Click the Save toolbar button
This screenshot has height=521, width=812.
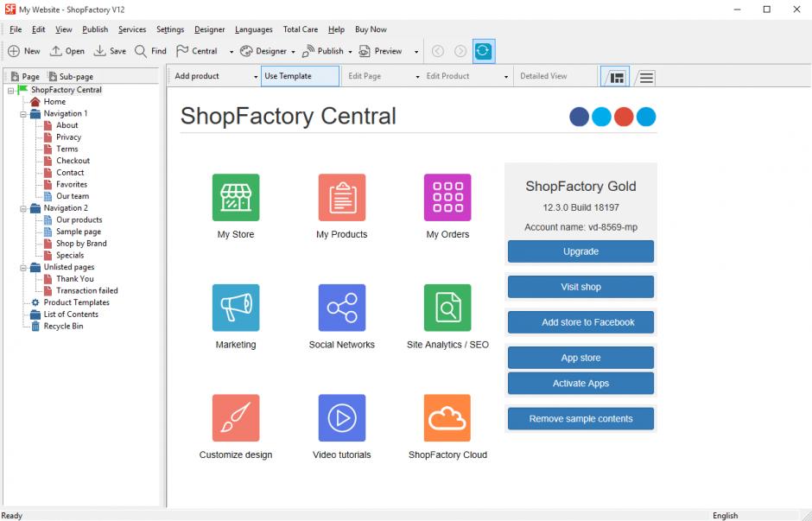click(110, 51)
